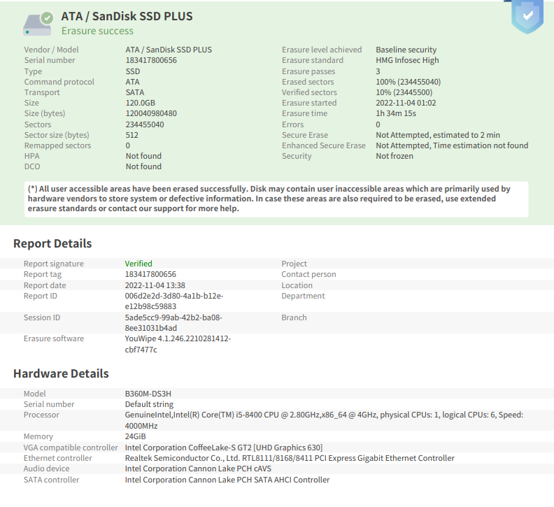Click the Verified report signature value

(138, 264)
